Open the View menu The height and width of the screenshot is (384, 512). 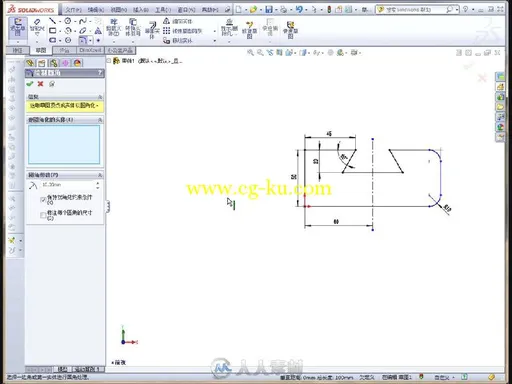pyautogui.click(x=118, y=9)
